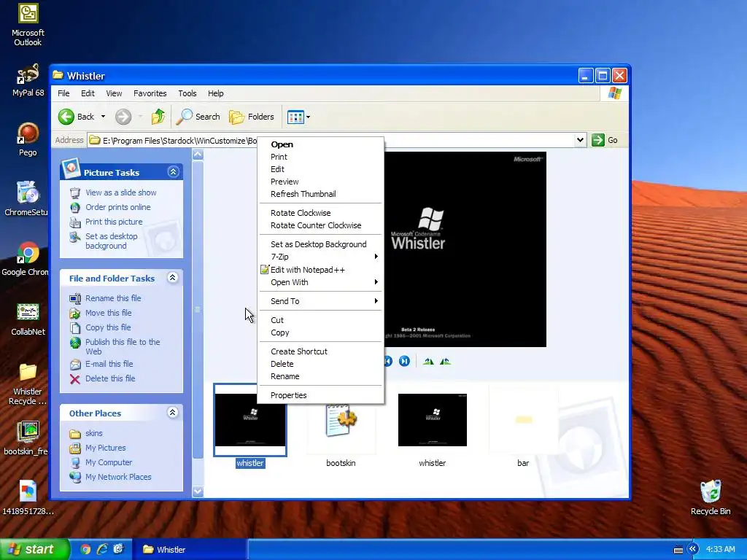Collapse the File and Folder Tasks panel
The height and width of the screenshot is (560, 747).
(173, 278)
